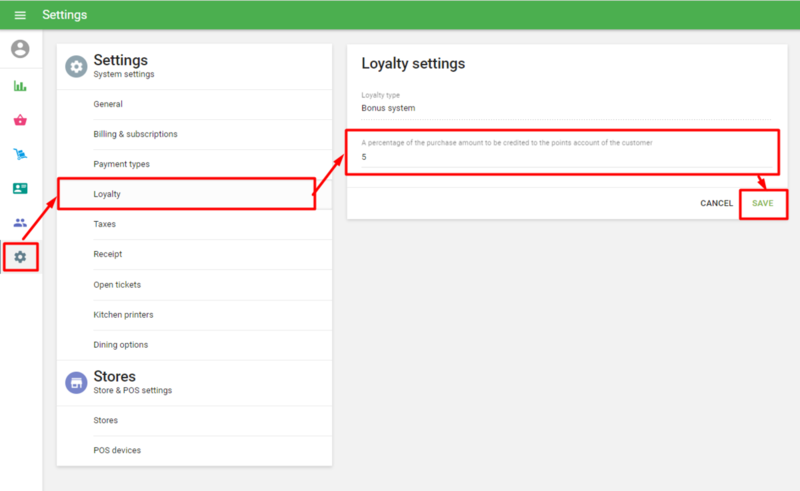Screen dimensions: 800x491
Task: Go to Payment types settings
Action: [121, 164]
